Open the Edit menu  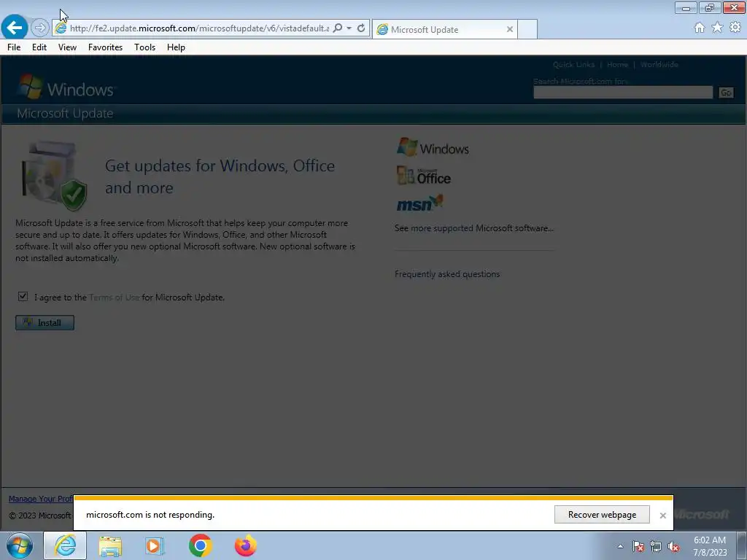39,47
